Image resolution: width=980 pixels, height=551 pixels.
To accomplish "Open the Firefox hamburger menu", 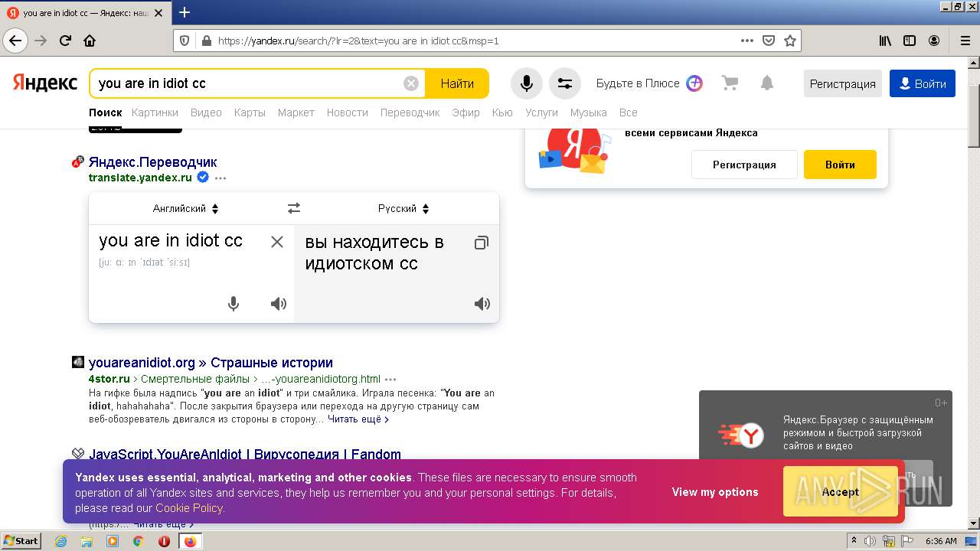I will pos(965,41).
